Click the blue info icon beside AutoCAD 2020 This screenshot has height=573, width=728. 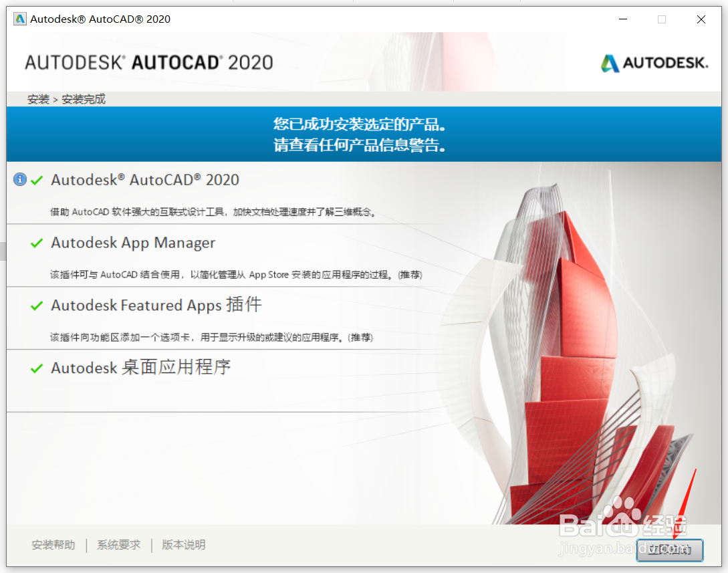tap(20, 179)
